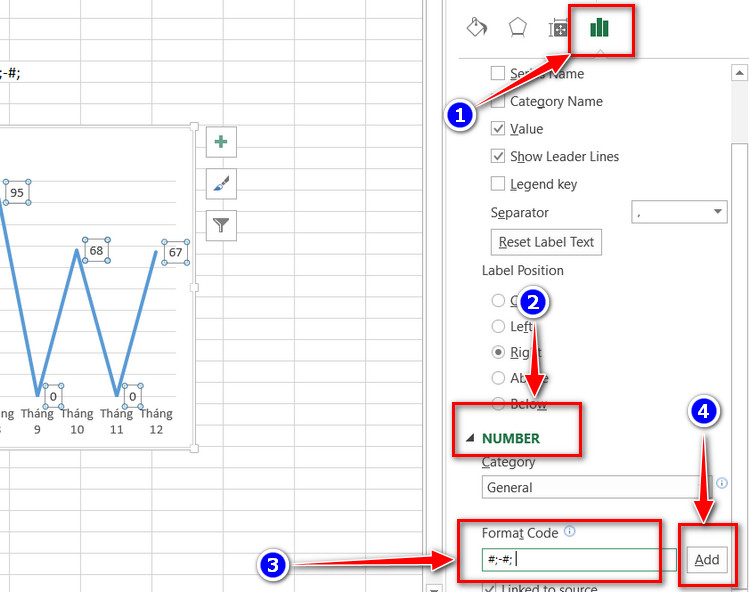Uncheck Show Leader Lines checkbox
Image resolution: width=750 pixels, height=592 pixels.
(497, 156)
